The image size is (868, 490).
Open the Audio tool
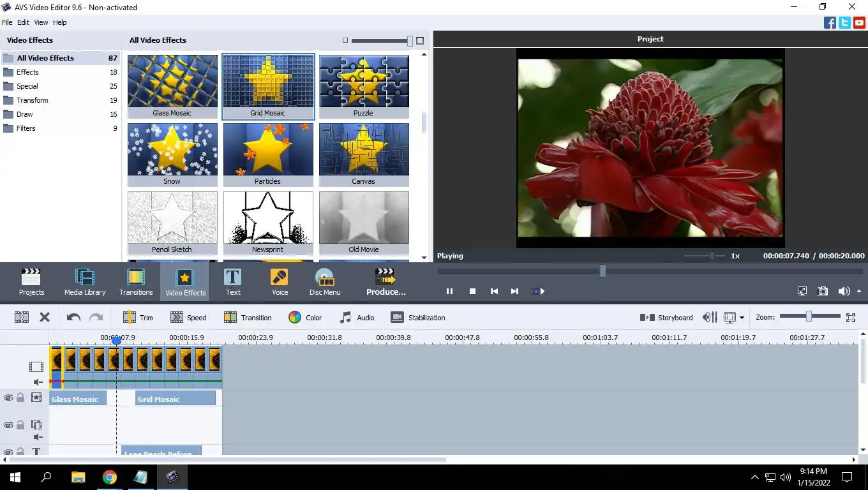(x=357, y=317)
